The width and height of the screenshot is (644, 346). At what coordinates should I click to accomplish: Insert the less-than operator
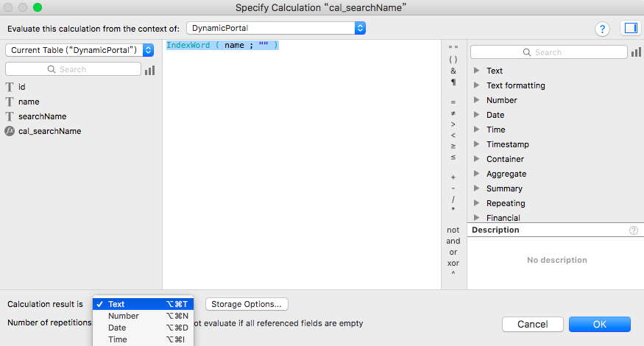coord(453,135)
